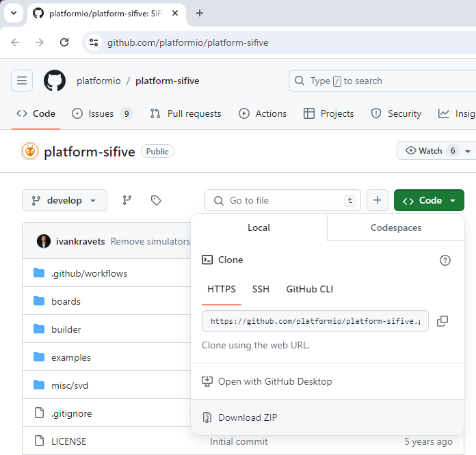Viewport: 476px width, 455px height.
Task: Go to the GitHub homepage via logo
Action: click(x=55, y=81)
